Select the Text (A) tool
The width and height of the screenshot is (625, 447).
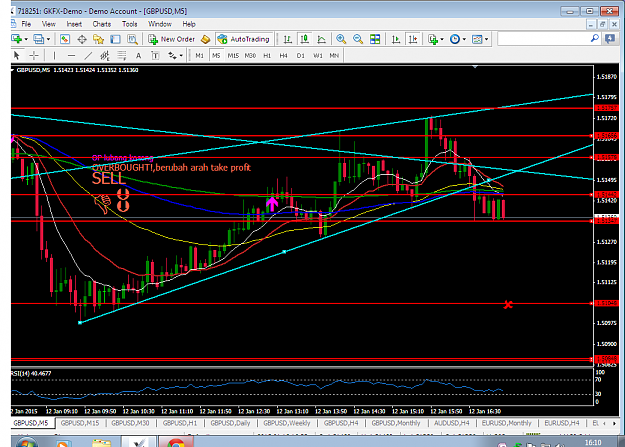click(138, 55)
